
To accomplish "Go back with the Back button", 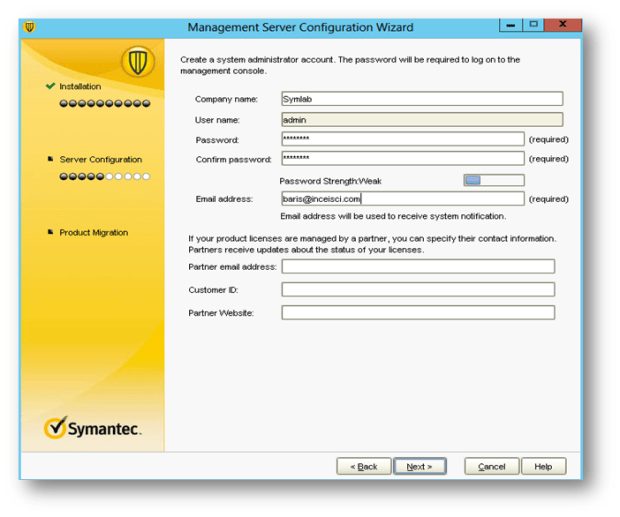I will click(x=363, y=467).
